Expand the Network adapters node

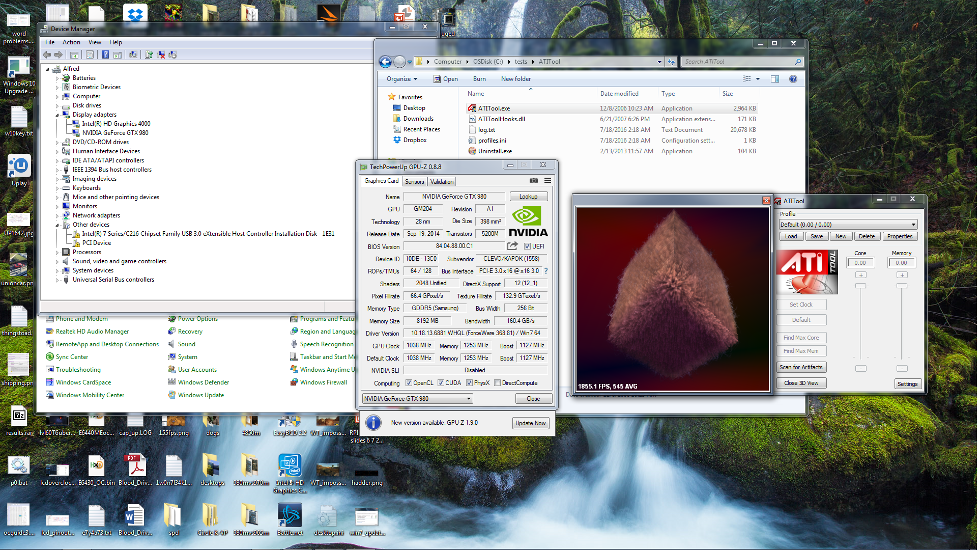pos(57,216)
